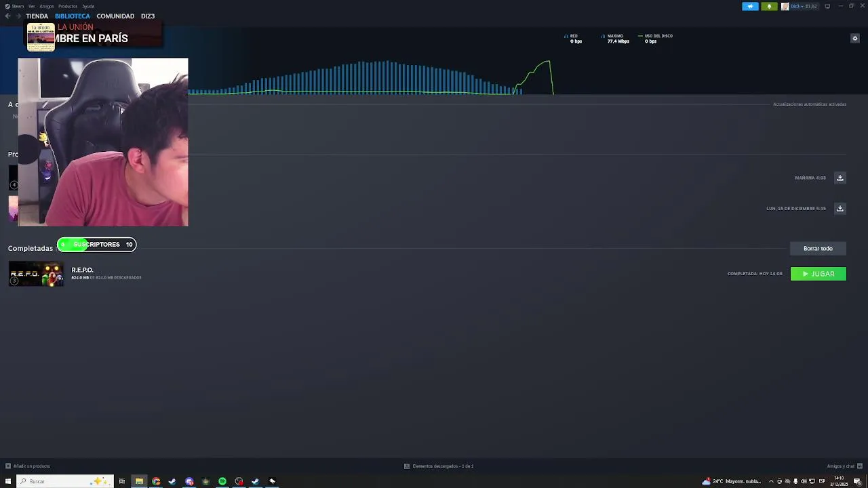
Task: Open the Ver menu
Action: point(31,6)
